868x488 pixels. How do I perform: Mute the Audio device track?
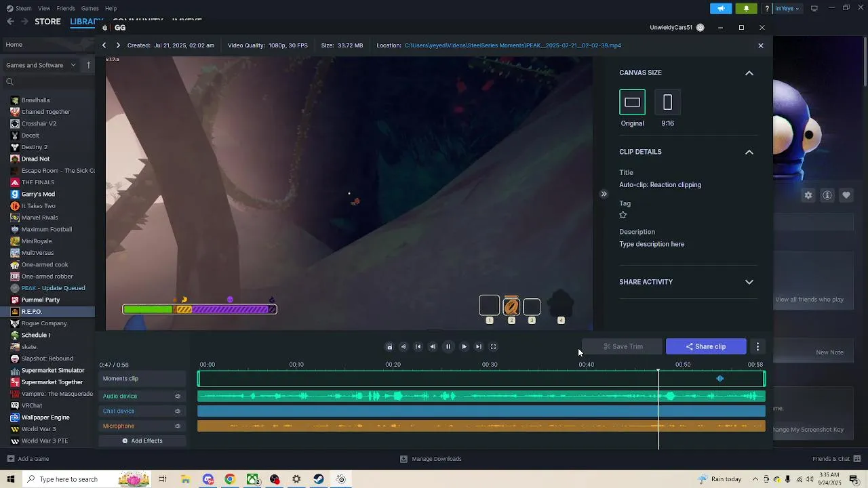pyautogui.click(x=178, y=396)
